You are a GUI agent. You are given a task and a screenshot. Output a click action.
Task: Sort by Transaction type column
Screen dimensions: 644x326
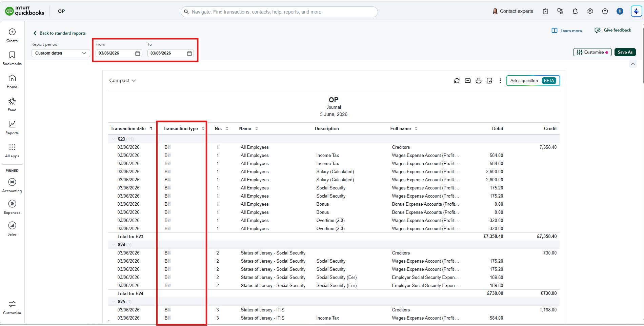click(184, 128)
